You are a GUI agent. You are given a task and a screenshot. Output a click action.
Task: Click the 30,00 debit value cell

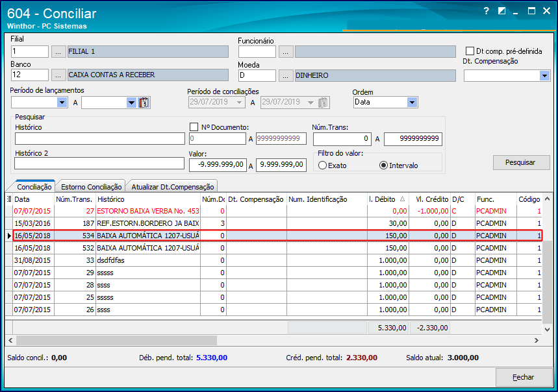[388, 223]
